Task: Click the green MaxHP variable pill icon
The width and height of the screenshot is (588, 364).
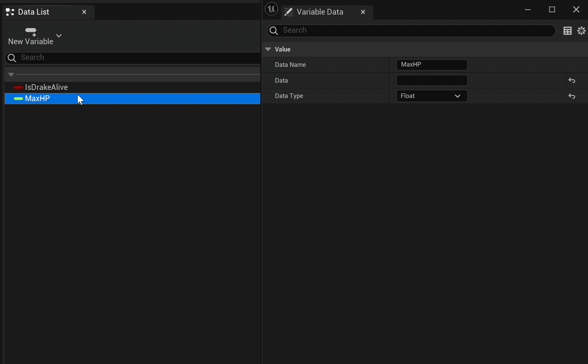Action: pyautogui.click(x=18, y=98)
